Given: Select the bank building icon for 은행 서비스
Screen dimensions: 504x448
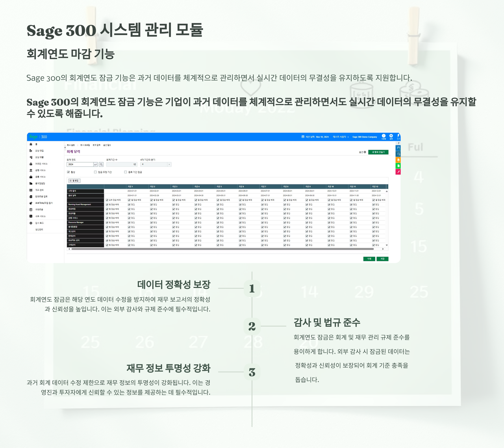Looking at the screenshot, I should [31, 170].
